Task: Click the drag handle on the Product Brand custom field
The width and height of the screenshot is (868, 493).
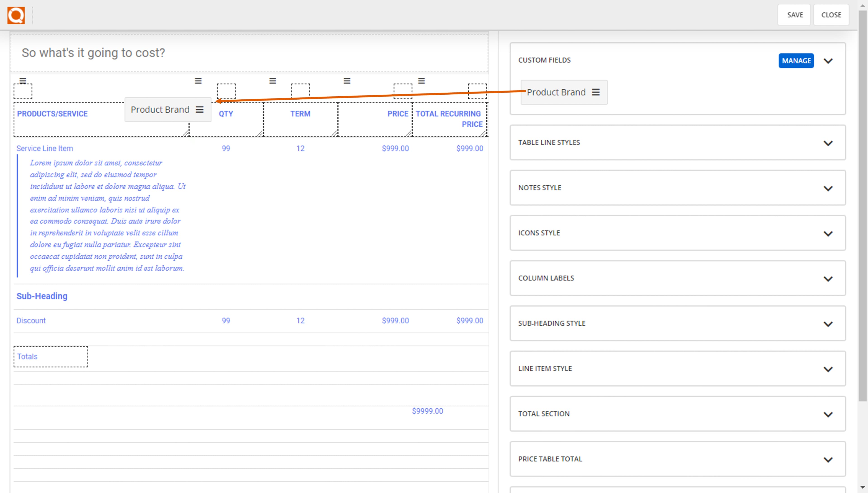Action: 597,92
